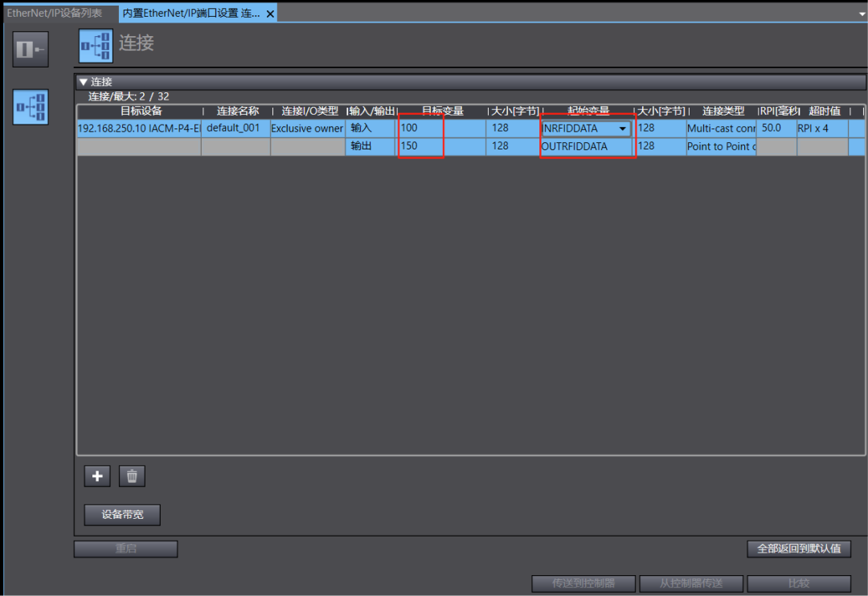
Task: Delete selected connection with trash icon
Action: [132, 476]
